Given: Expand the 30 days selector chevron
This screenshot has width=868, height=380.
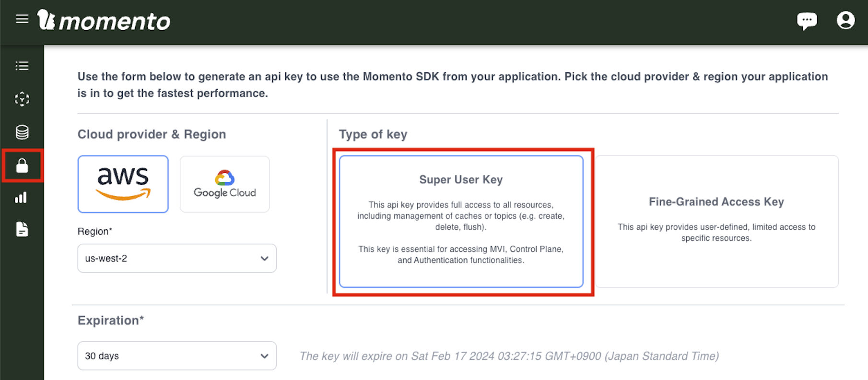Looking at the screenshot, I should 264,356.
